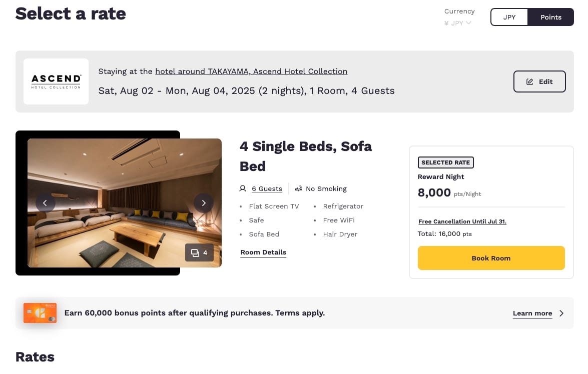The width and height of the screenshot is (588, 374).
Task: Open Room Details link
Action: pyautogui.click(x=263, y=252)
